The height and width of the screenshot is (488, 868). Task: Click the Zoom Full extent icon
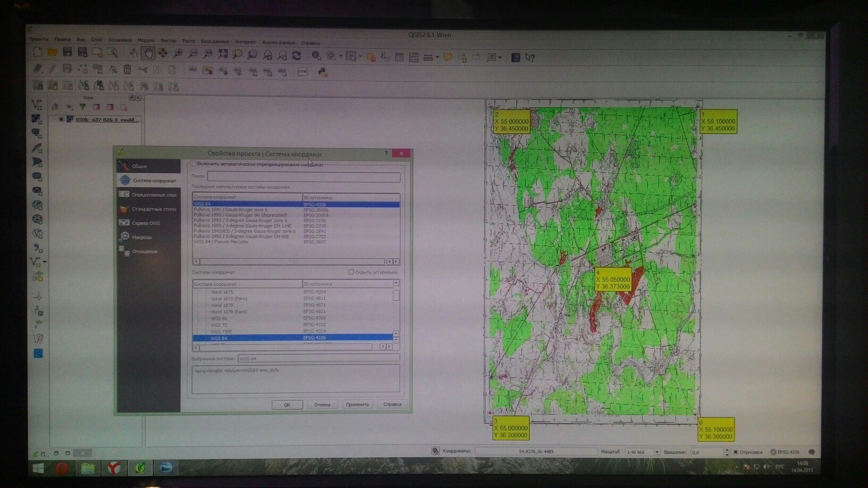223,54
